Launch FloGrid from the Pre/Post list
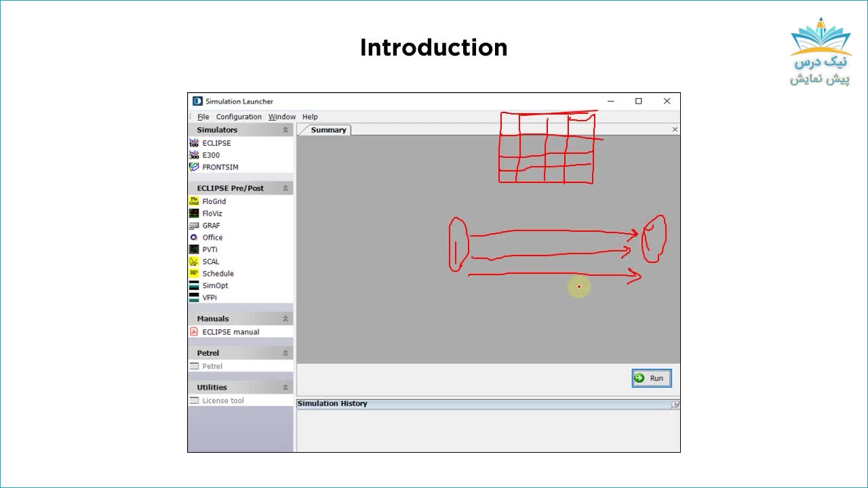Viewport: 868px width, 488px height. 194,201
